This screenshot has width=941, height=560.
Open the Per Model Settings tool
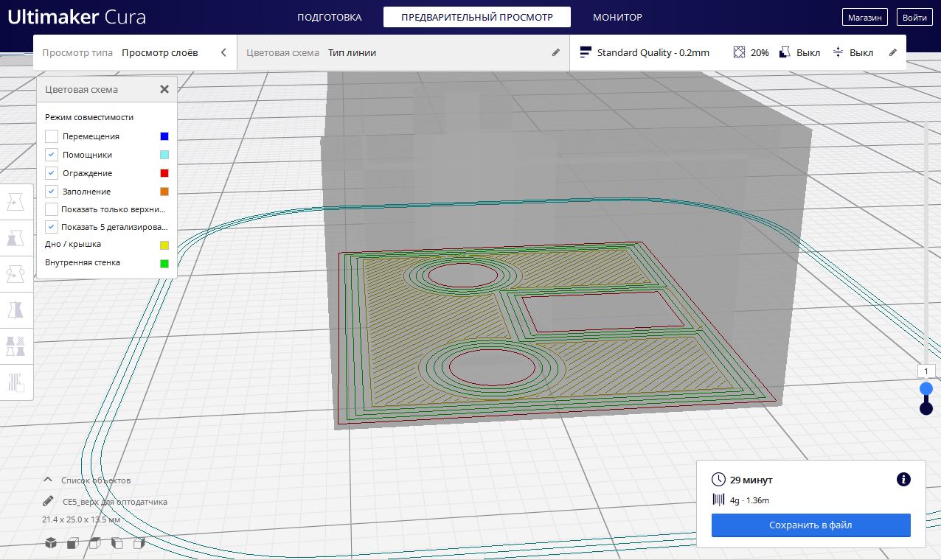point(15,346)
